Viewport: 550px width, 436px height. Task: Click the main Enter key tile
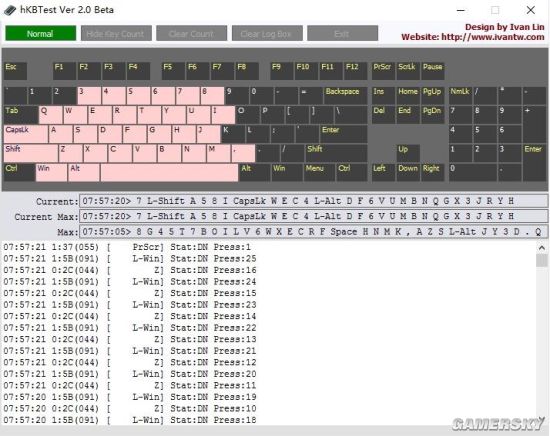[344, 134]
